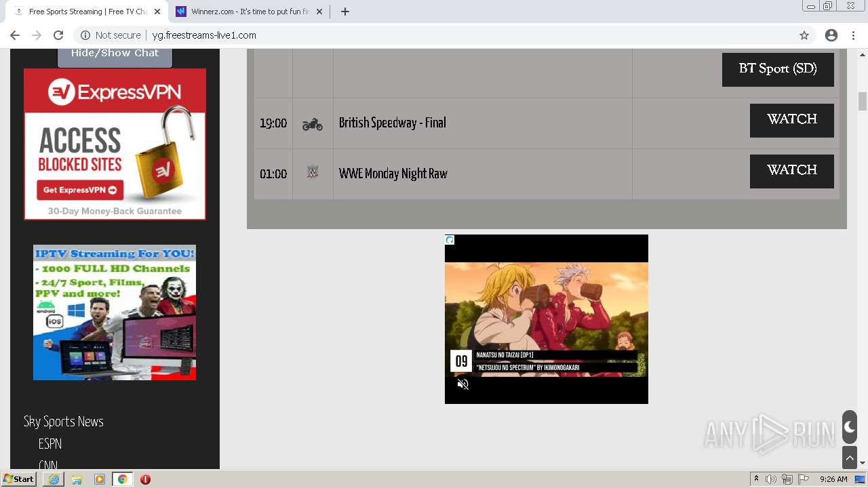Open the Windows Start menu

(x=18, y=479)
